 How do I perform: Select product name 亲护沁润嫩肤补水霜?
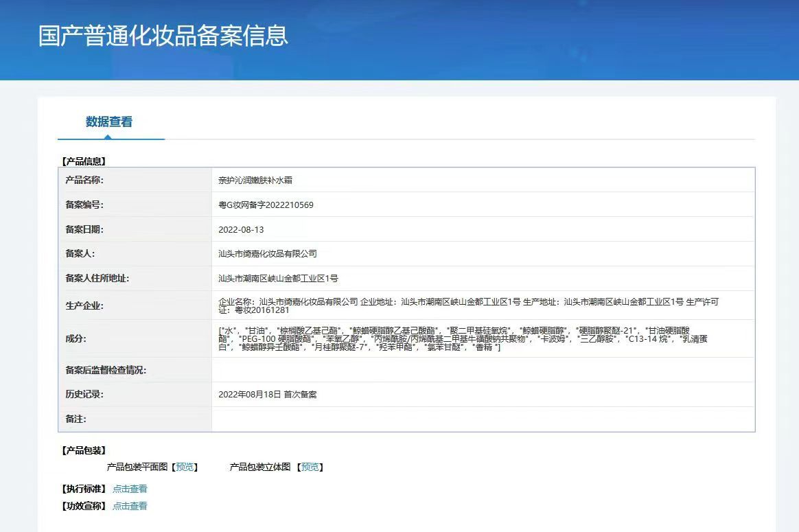pos(255,180)
